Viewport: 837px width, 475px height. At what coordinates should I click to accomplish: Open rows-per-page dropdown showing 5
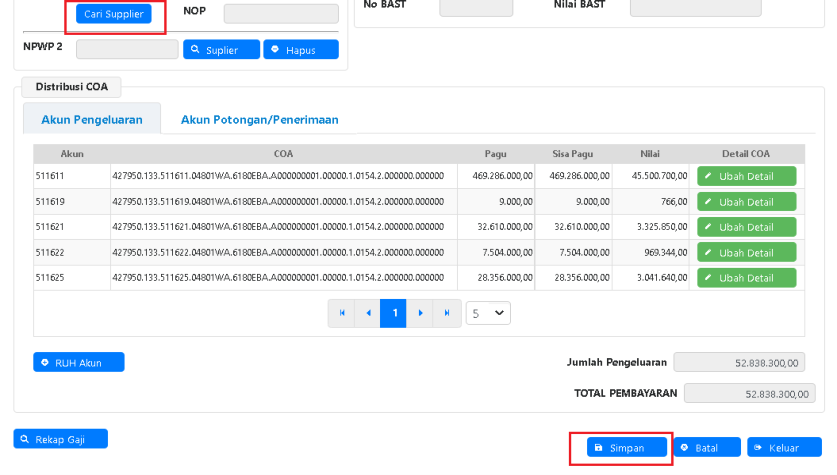488,313
